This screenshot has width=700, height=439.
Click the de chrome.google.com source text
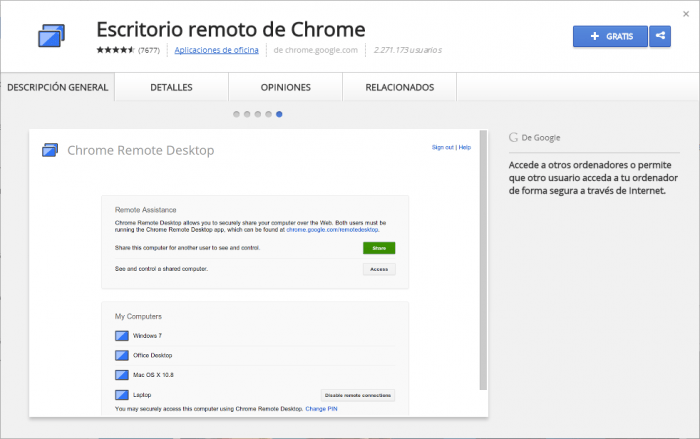click(x=316, y=50)
